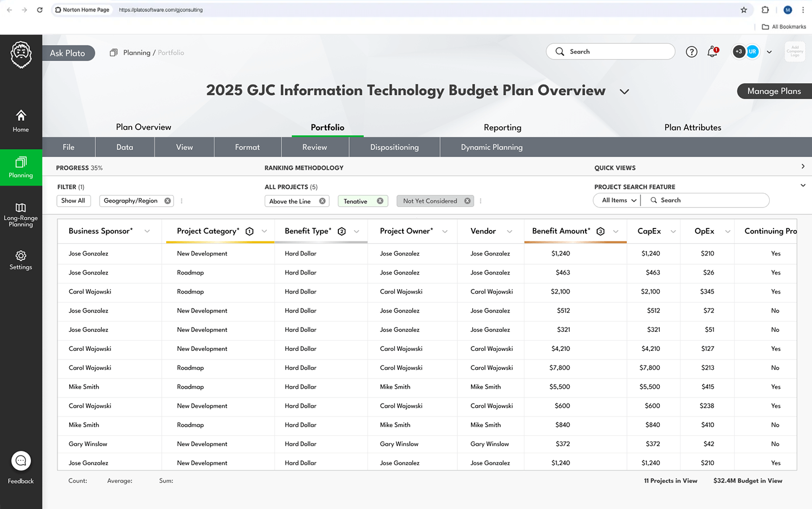Open Benefit Type column dropdown
The height and width of the screenshot is (509, 812).
coord(357,231)
